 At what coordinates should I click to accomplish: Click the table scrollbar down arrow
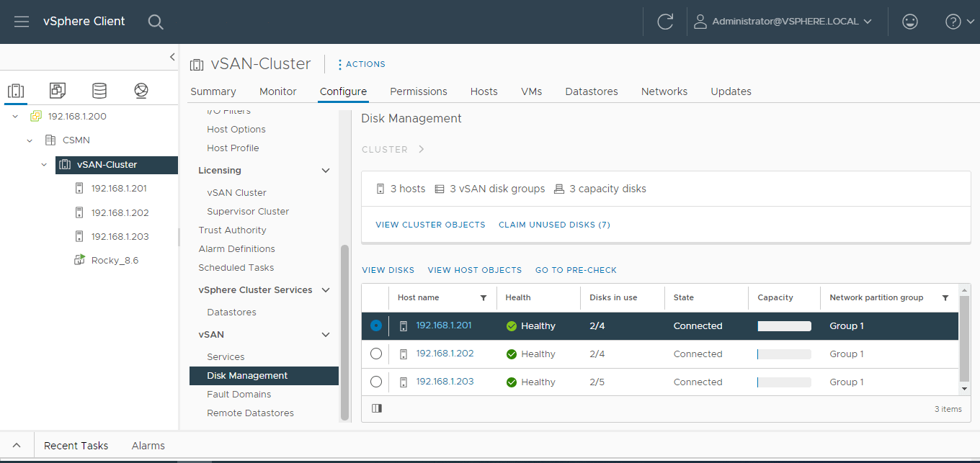point(965,388)
